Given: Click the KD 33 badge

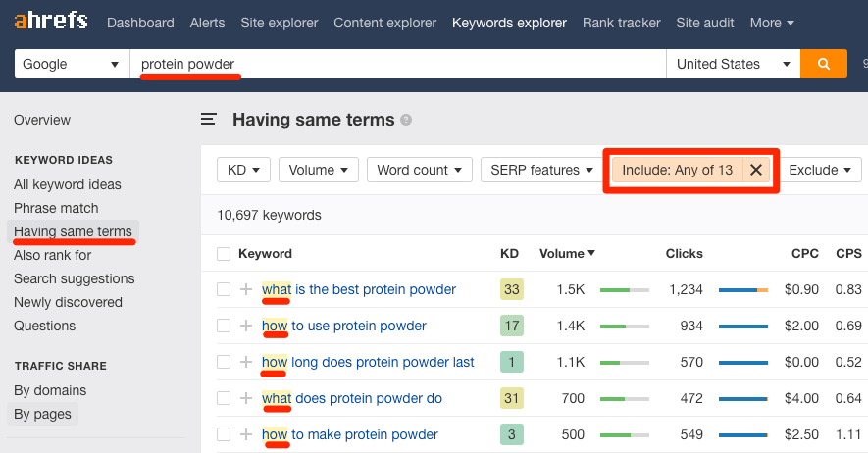Looking at the screenshot, I should tap(512, 289).
